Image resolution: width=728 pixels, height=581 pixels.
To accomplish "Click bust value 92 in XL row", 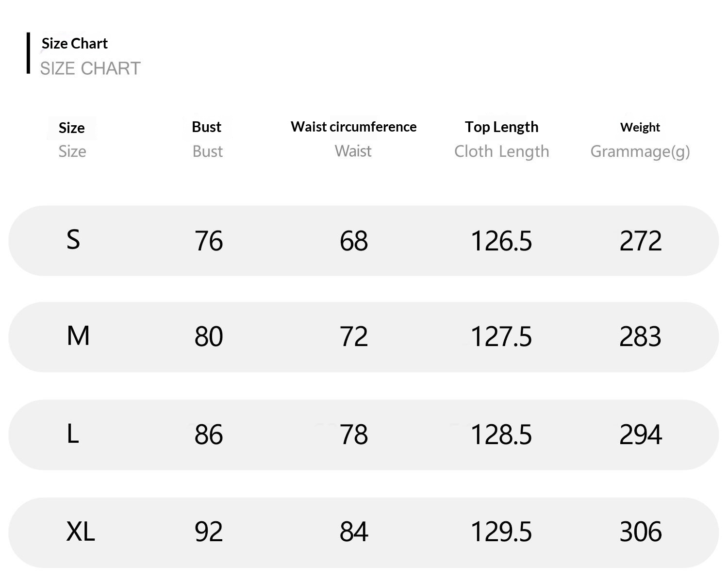I will click(x=209, y=532).
